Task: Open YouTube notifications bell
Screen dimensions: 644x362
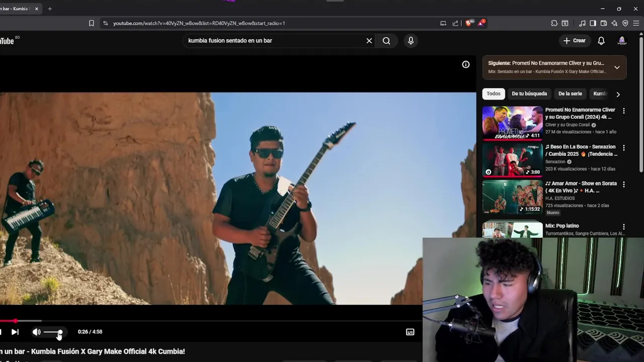Action: pos(601,41)
